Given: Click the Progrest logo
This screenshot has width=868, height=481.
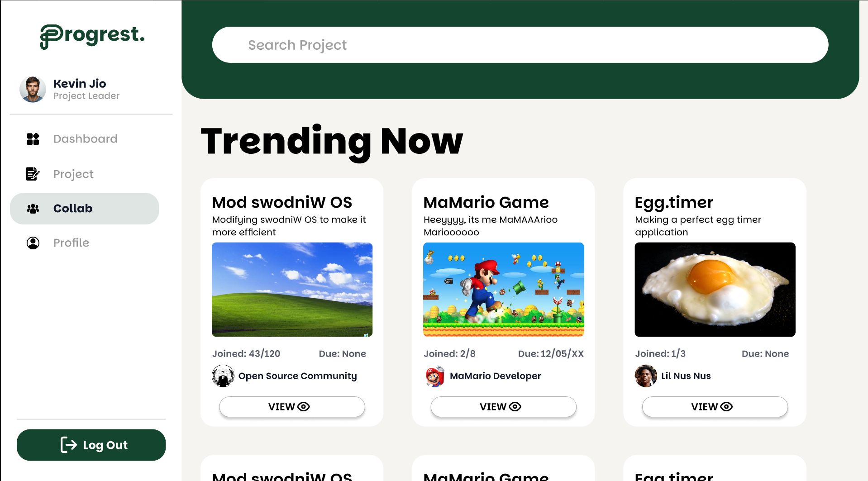Looking at the screenshot, I should 92,36.
